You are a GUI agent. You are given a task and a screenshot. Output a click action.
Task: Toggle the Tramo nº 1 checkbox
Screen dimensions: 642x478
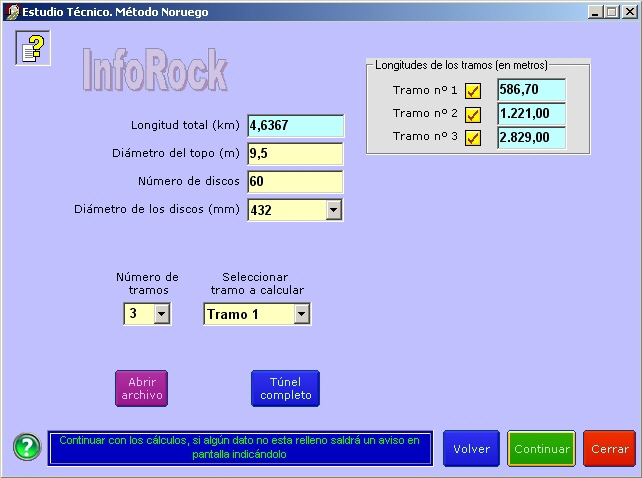click(x=473, y=91)
